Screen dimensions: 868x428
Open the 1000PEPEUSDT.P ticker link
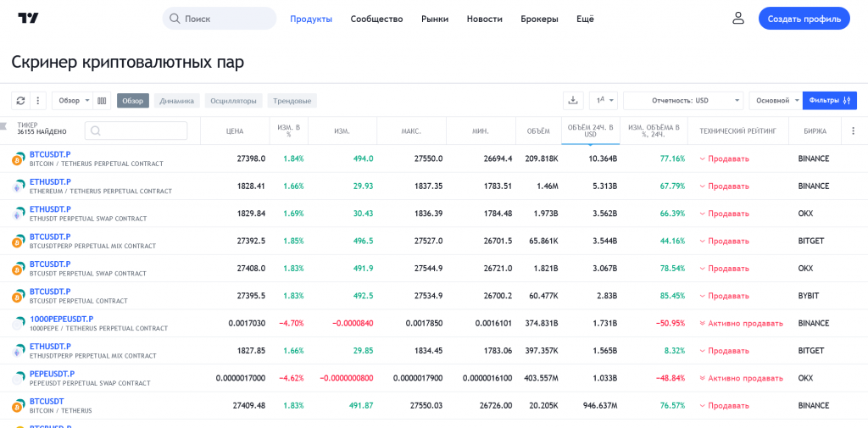tap(61, 319)
